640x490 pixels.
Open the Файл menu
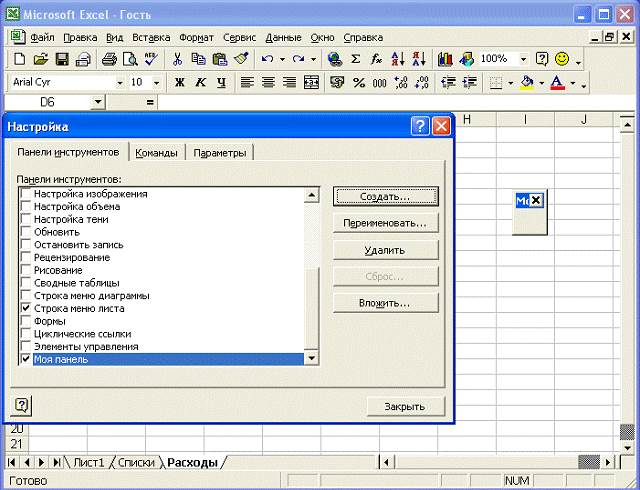(42, 38)
